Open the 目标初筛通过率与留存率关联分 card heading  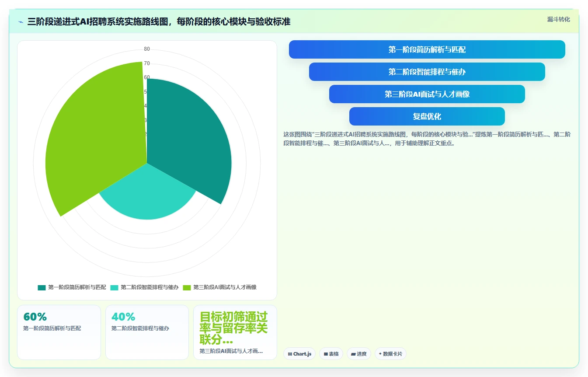[x=233, y=328]
